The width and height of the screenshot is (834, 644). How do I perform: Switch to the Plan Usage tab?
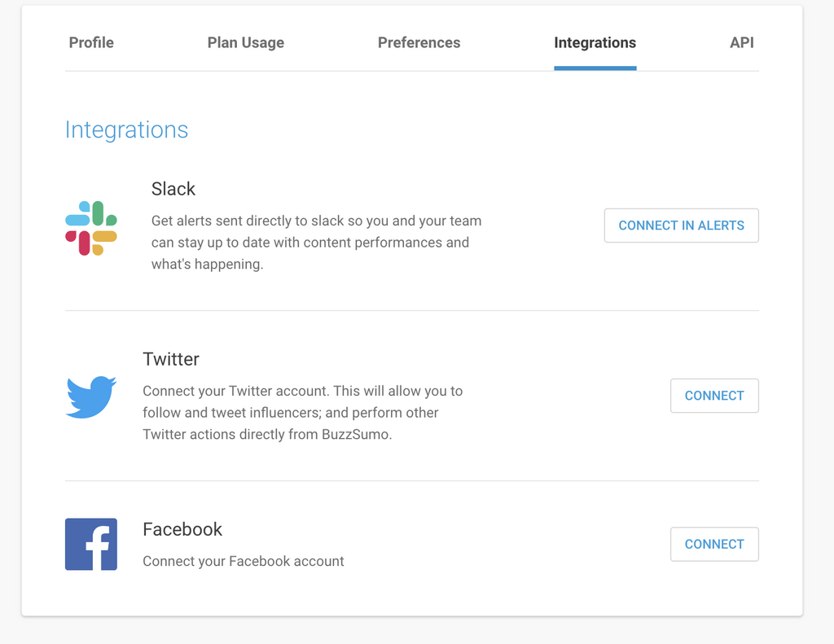coord(246,42)
